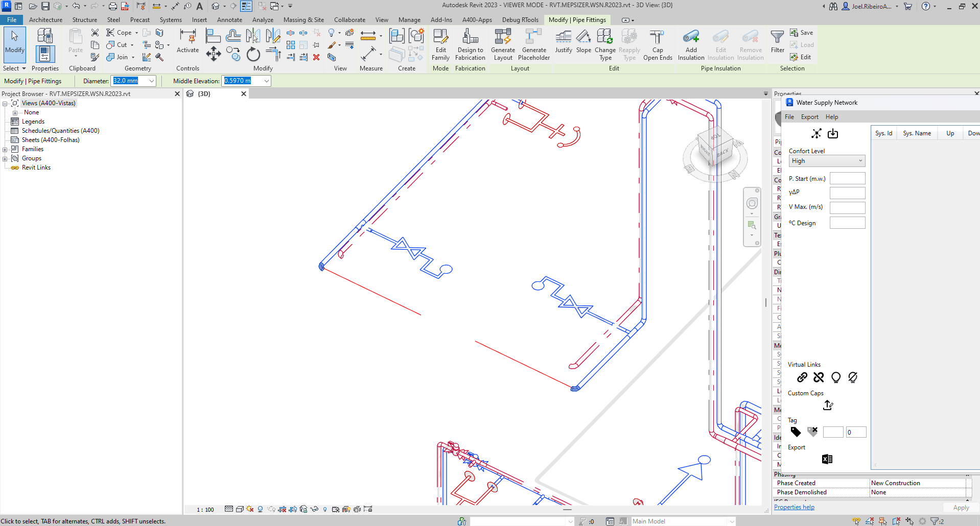Click the Add Insulation tool

691,44
